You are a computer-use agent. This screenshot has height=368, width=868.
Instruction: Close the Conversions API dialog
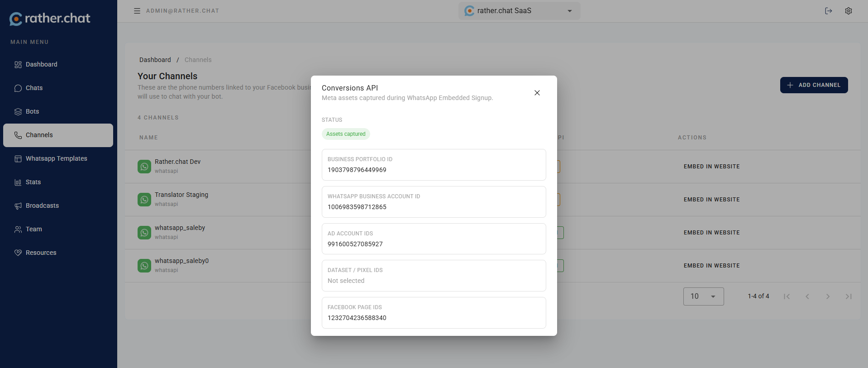click(537, 93)
